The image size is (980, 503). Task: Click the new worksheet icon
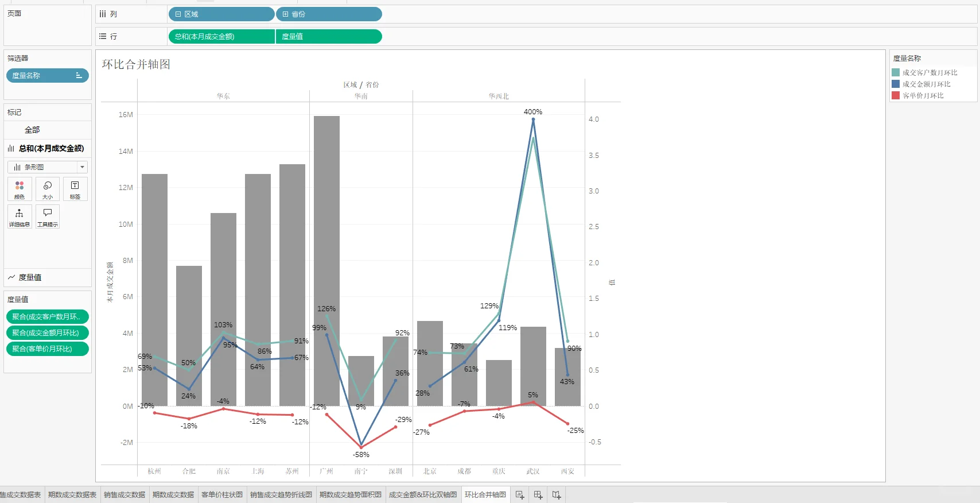(x=520, y=495)
